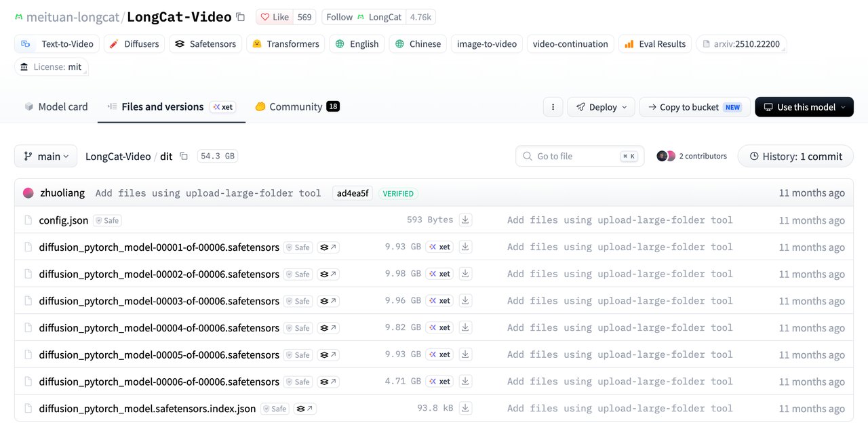The height and width of the screenshot is (427, 868).
Task: Open safetensors viewer for the index.json file
Action: [305, 409]
